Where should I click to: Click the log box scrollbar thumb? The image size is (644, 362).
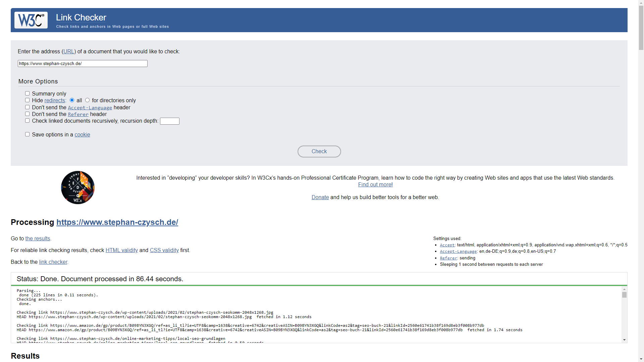pos(624,295)
